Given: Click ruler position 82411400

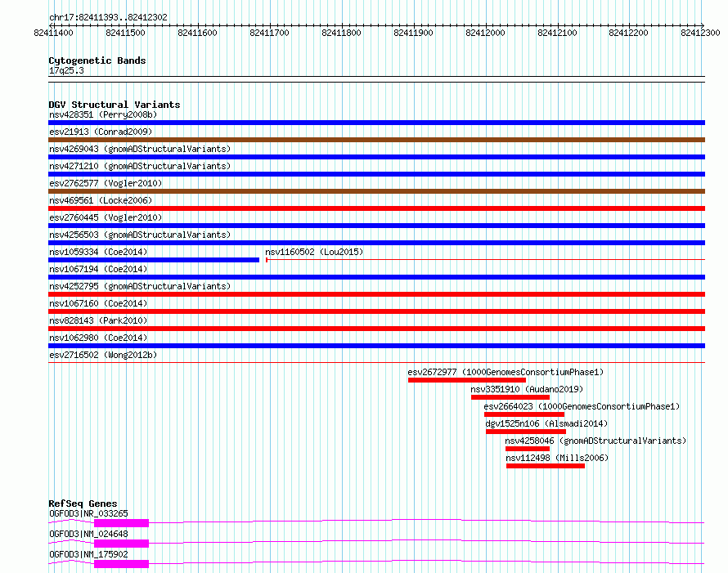Looking at the screenshot, I should click(x=53, y=33).
